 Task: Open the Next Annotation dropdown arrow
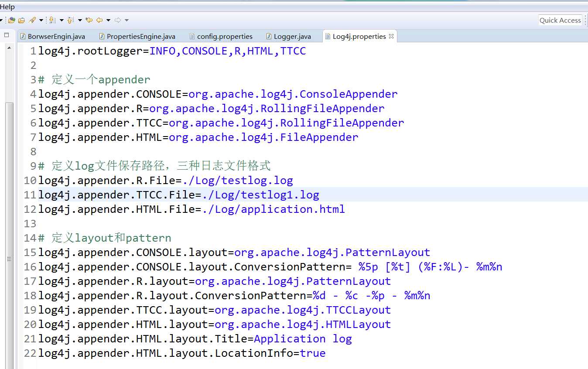pyautogui.click(x=62, y=20)
